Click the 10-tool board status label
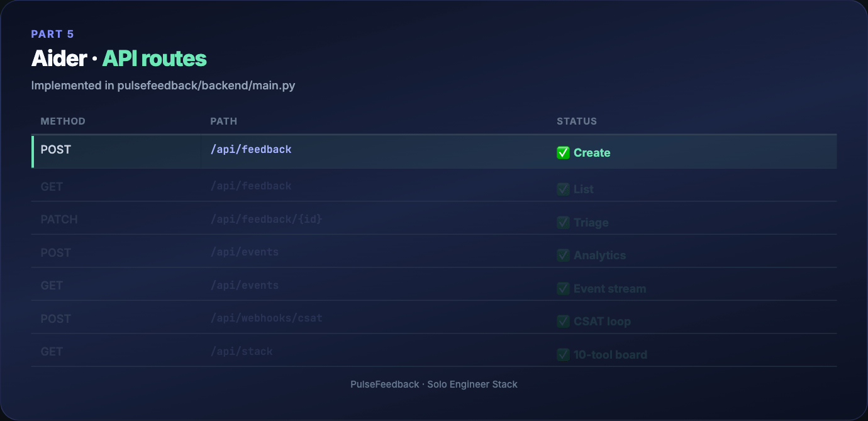Screen dimensions: 868x421 (x=610, y=355)
